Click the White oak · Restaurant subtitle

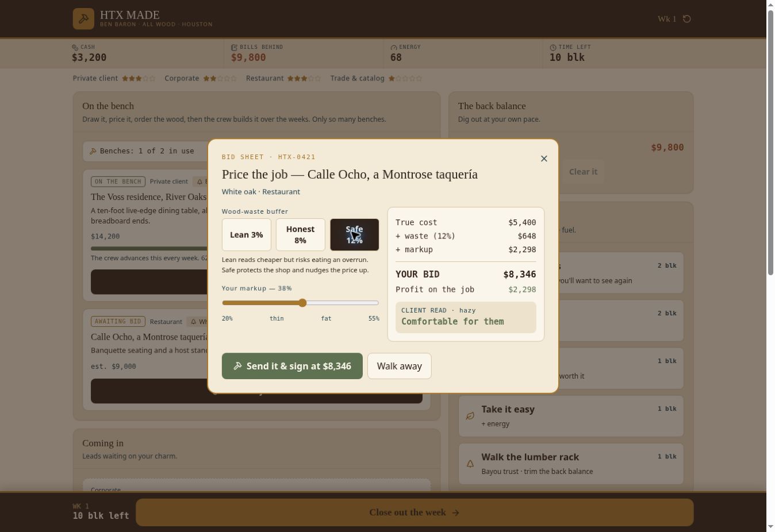261,192
